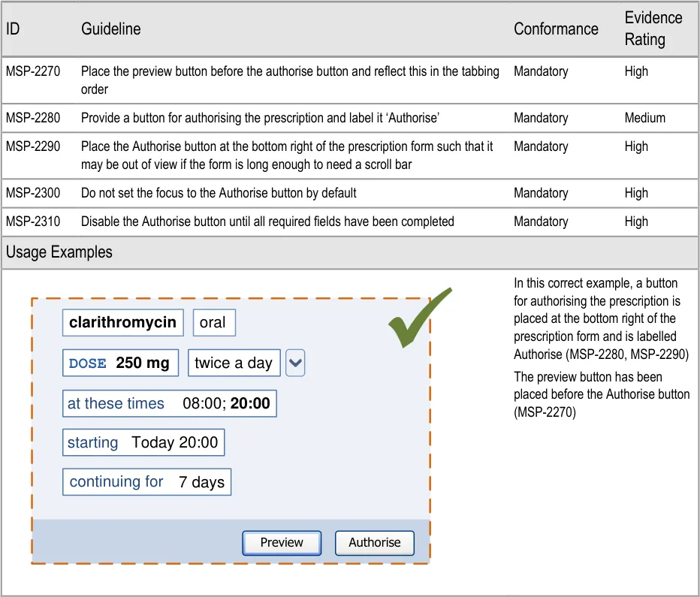
Task: Select the continuing for 7 days field
Action: coord(146,482)
